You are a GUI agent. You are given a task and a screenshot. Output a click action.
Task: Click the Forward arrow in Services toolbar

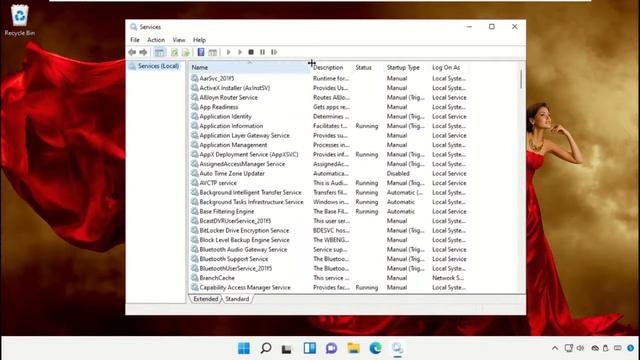click(x=143, y=52)
